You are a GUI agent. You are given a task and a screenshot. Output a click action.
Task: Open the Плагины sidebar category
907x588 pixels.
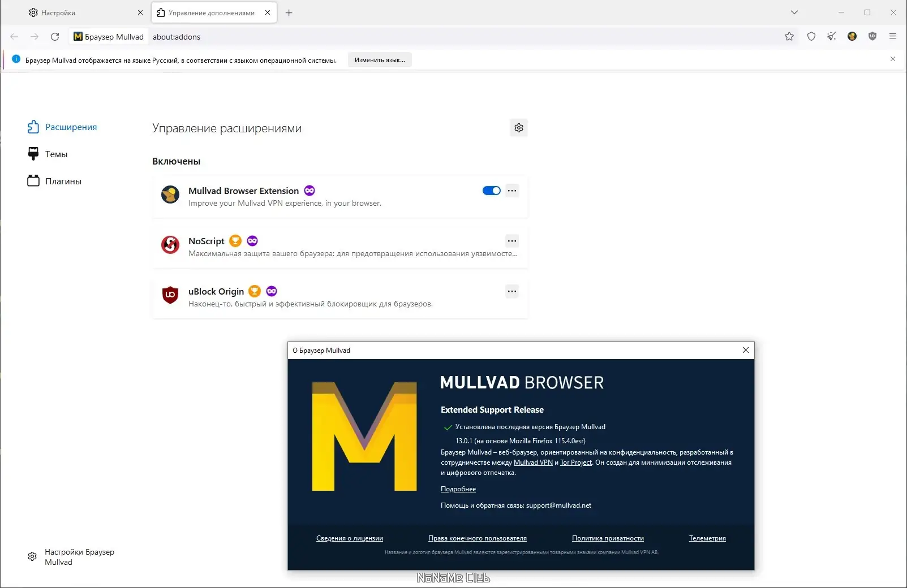coord(54,181)
